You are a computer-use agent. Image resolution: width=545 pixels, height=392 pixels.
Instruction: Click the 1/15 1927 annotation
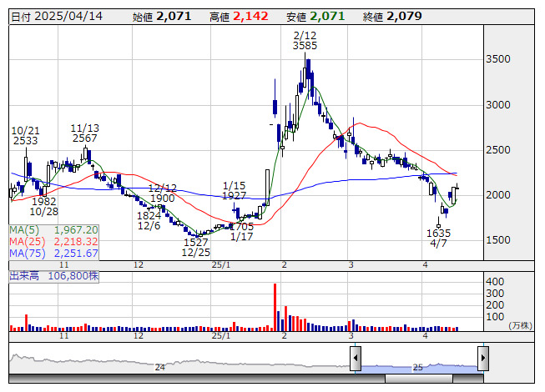(x=235, y=190)
